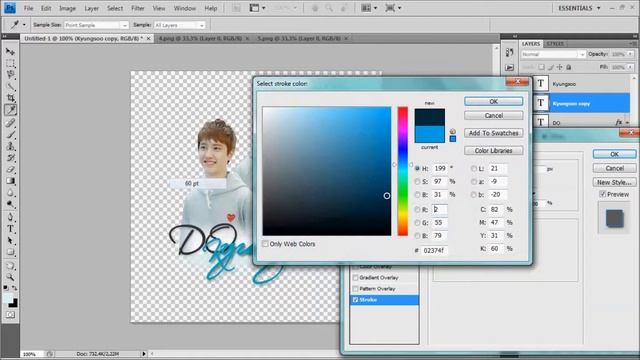Expand DO layer effects arrow

[627, 122]
